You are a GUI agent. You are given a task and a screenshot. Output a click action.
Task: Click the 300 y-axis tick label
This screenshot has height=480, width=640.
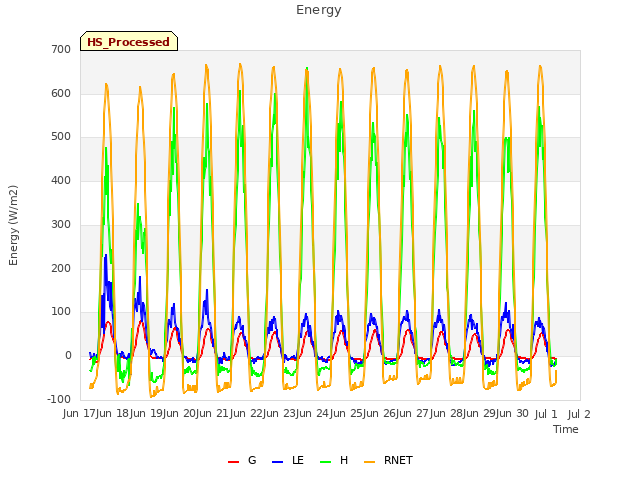[61, 224]
